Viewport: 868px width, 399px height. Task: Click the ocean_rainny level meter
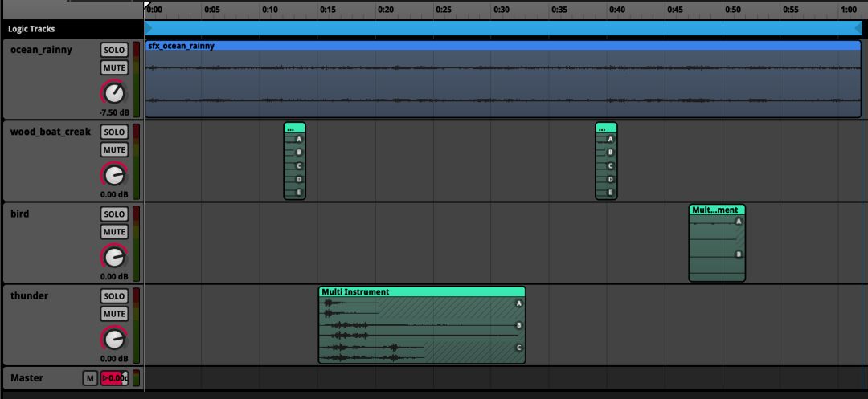(136, 79)
